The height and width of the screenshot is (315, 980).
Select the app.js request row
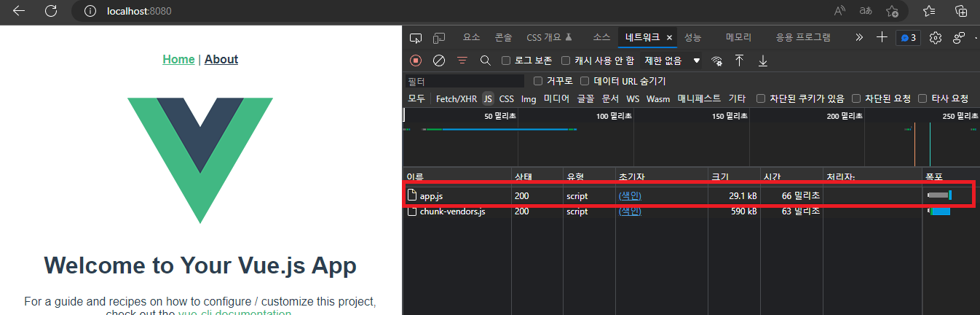click(x=691, y=195)
